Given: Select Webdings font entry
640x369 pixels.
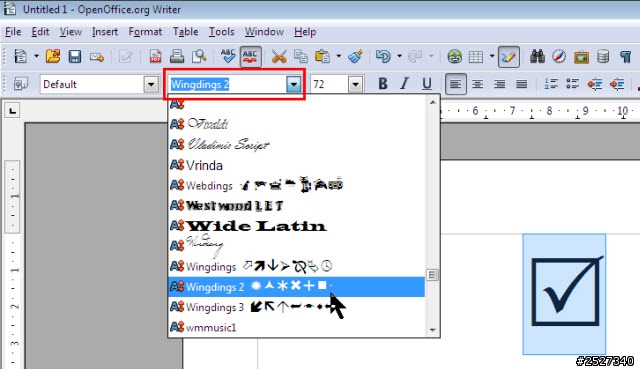Looking at the screenshot, I should pos(297,185).
